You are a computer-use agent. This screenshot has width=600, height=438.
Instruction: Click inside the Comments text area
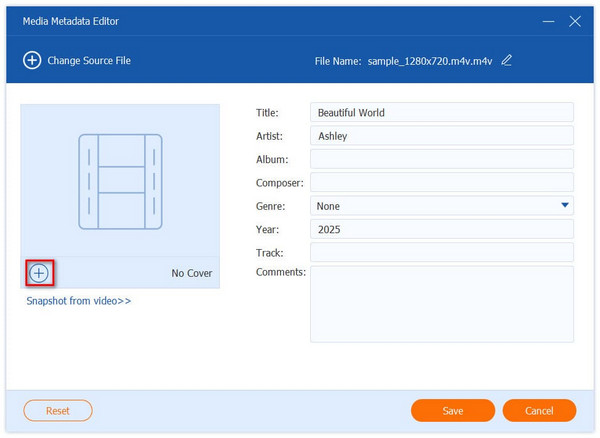point(441,304)
